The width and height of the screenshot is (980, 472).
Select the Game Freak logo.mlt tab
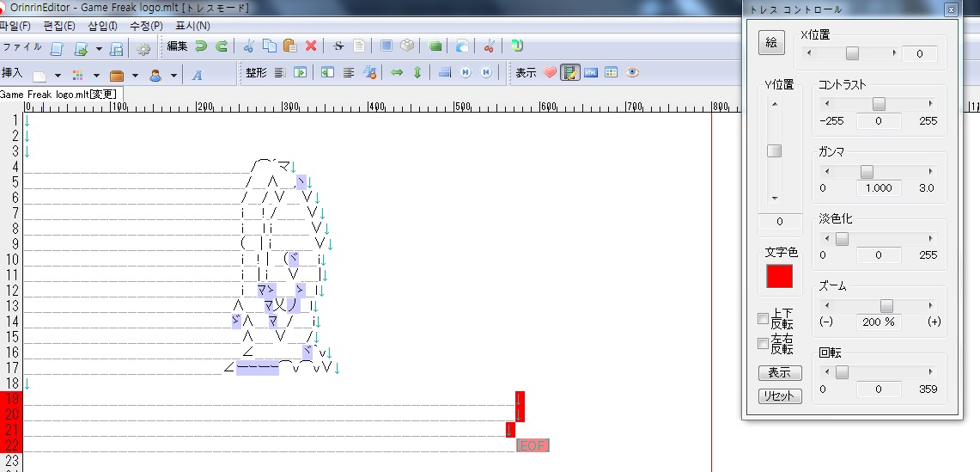point(62,94)
